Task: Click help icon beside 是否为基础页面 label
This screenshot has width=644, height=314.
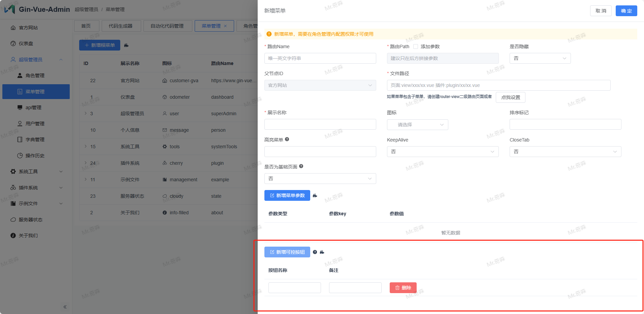Action: pyautogui.click(x=301, y=166)
